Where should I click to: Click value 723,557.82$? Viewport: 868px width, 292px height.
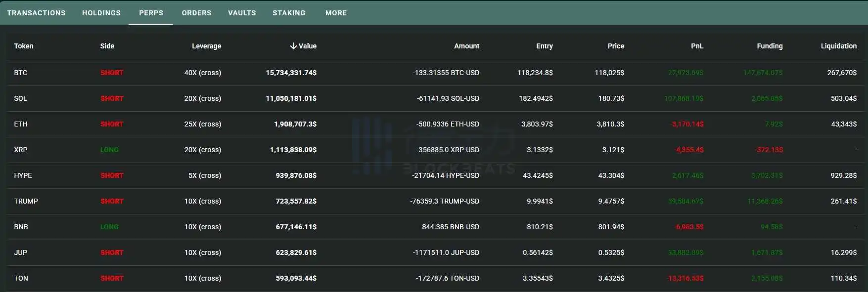click(296, 201)
